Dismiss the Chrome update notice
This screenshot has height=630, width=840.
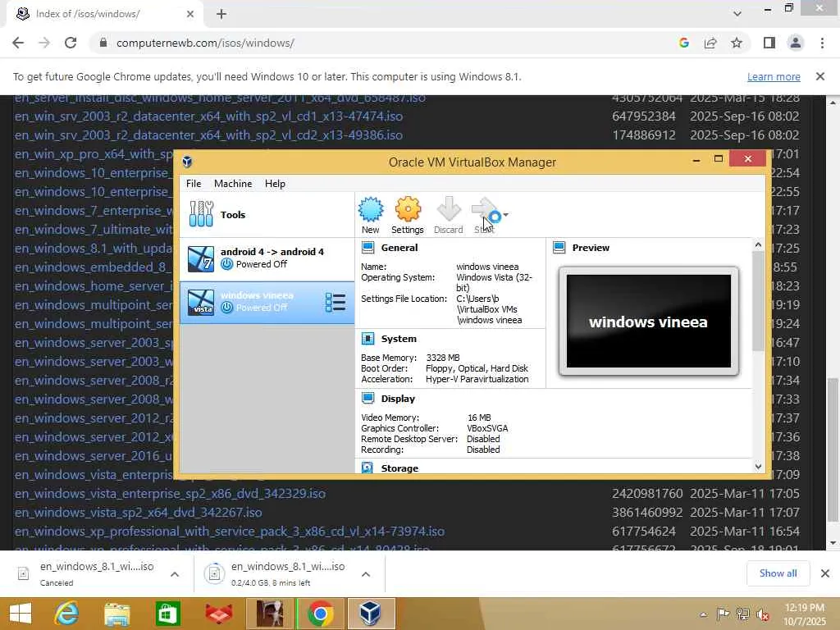[820, 76]
